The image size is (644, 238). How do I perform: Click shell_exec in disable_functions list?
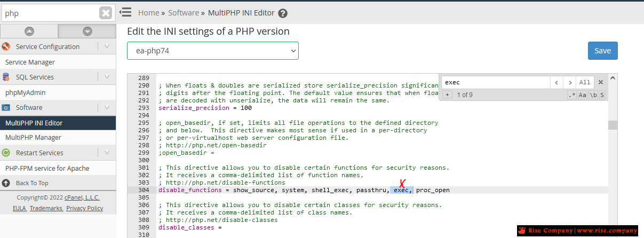pos(331,190)
